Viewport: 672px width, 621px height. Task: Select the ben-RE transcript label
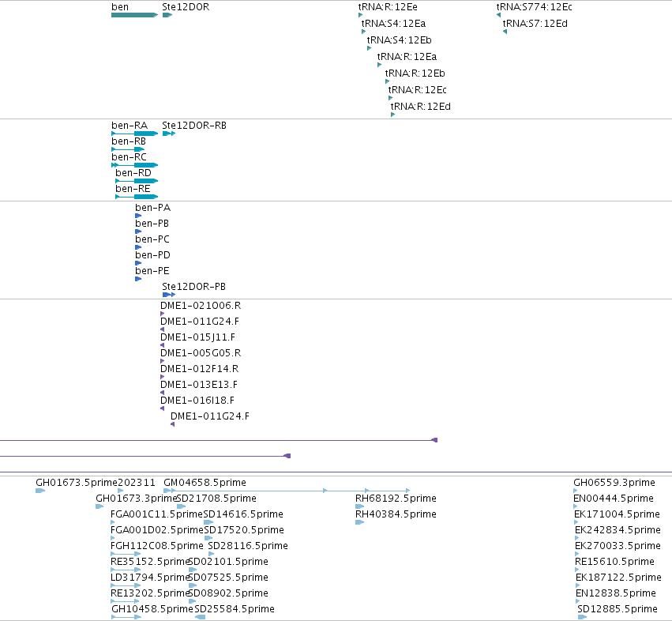coord(133,189)
